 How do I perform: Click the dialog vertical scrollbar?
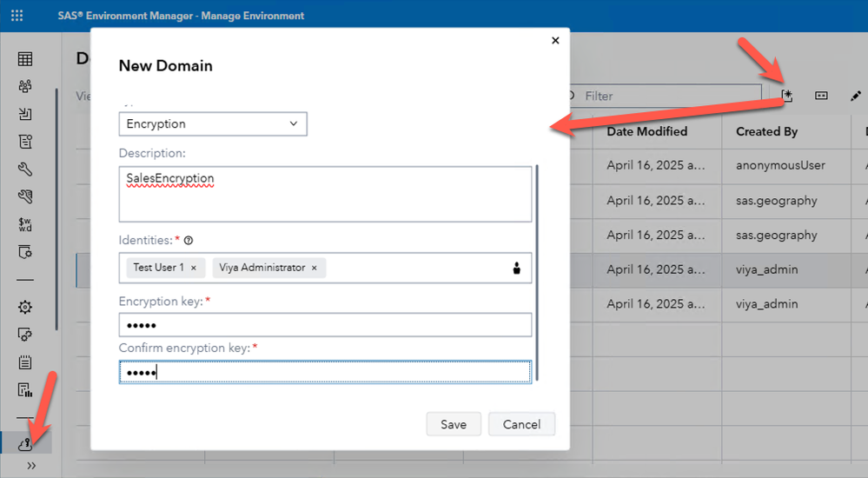coord(536,273)
